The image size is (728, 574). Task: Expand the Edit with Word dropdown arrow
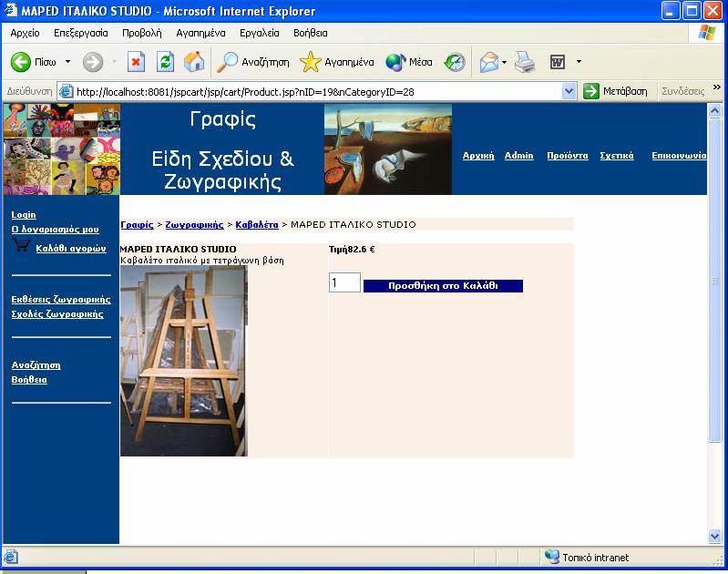(x=579, y=61)
